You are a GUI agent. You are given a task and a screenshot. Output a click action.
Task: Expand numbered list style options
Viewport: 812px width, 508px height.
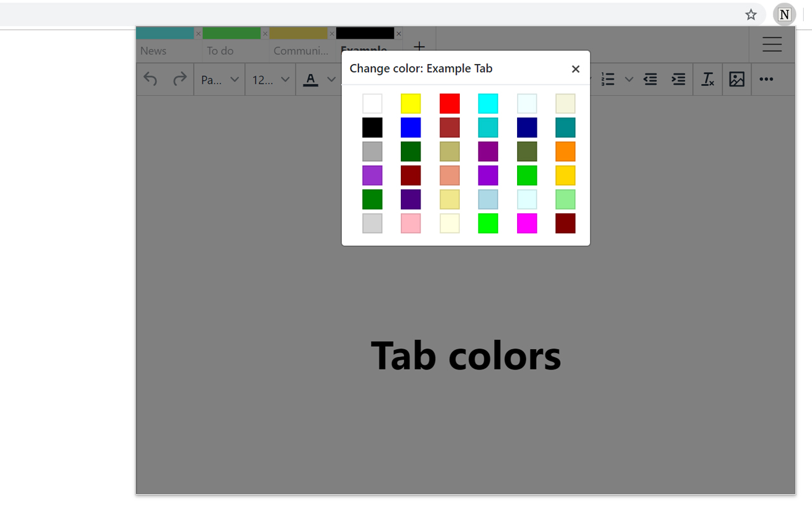point(629,79)
